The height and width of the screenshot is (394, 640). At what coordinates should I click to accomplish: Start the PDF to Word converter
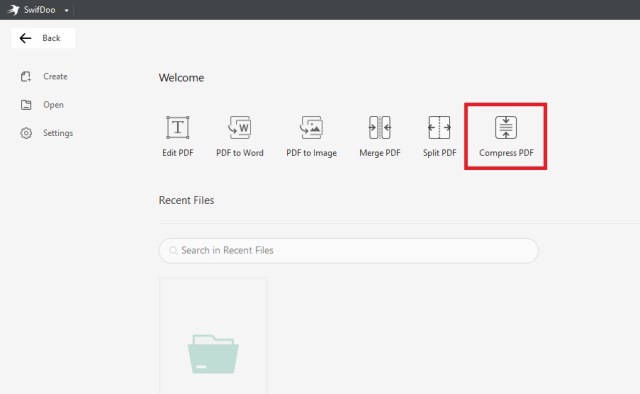[240, 136]
